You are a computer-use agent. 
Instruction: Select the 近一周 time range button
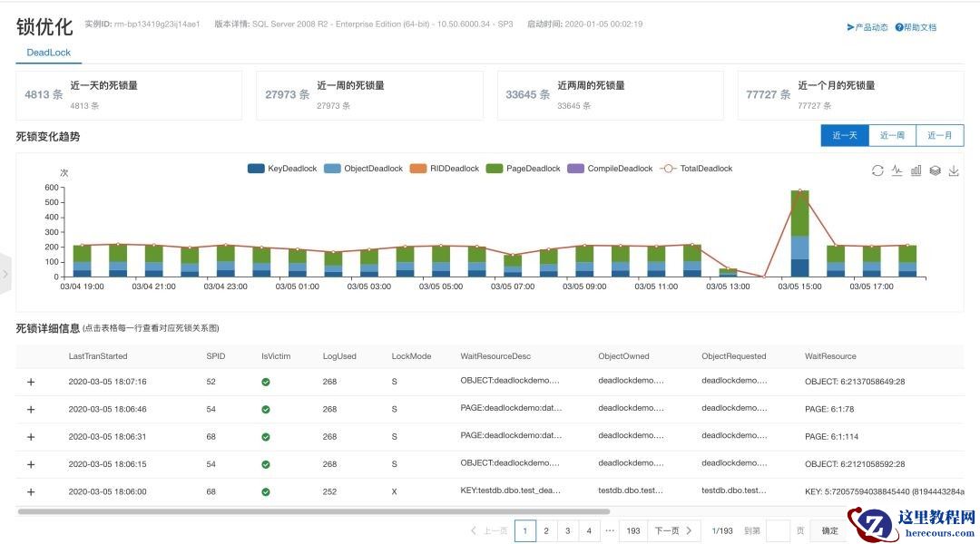[x=894, y=135]
